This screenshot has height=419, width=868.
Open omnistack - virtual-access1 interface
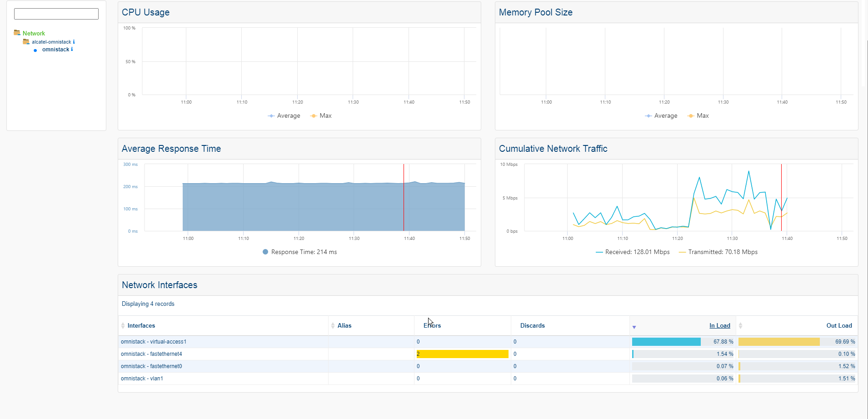click(x=154, y=342)
